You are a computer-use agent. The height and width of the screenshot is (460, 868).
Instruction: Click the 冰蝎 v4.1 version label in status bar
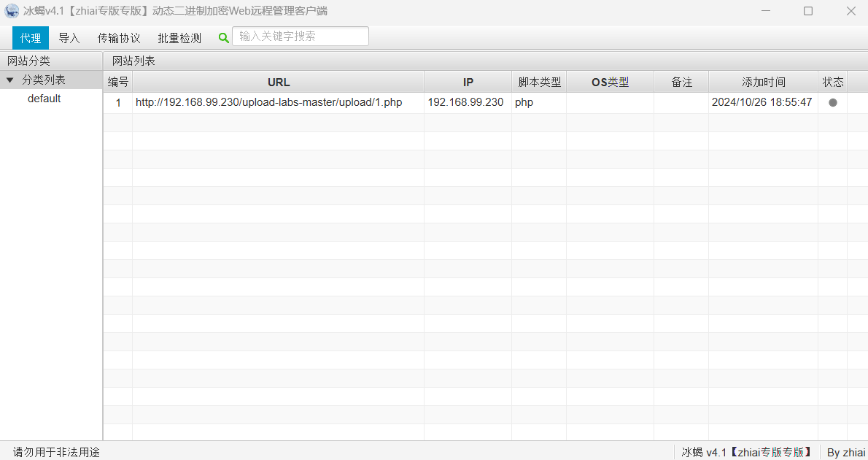point(745,452)
